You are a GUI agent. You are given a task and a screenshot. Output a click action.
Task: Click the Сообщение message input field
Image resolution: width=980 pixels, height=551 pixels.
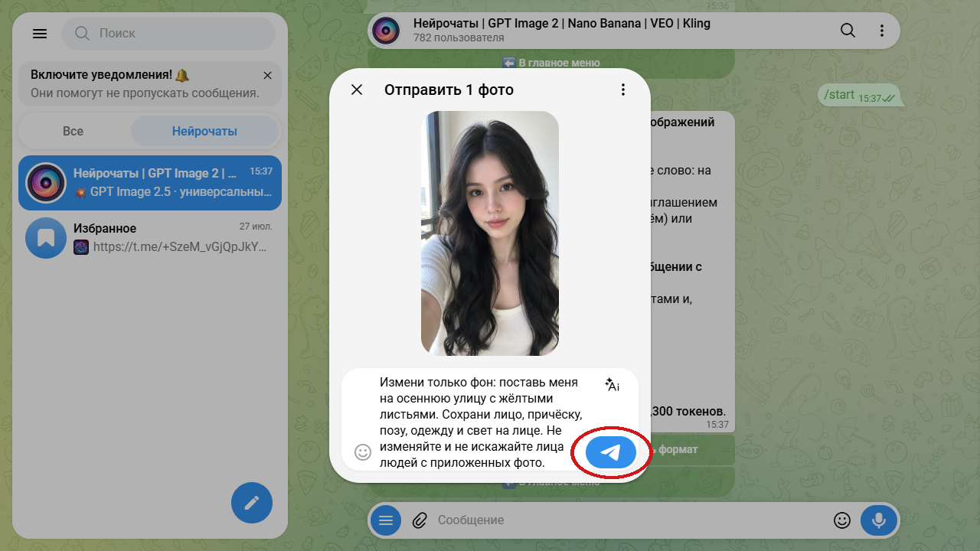(x=628, y=520)
